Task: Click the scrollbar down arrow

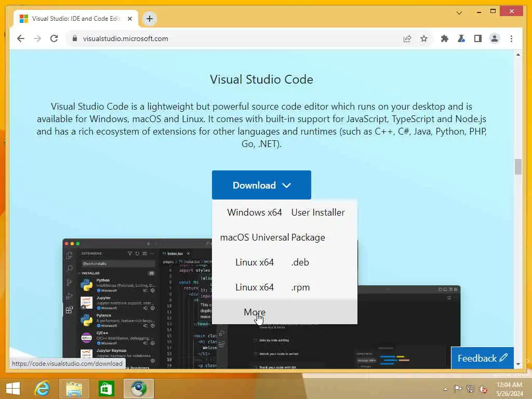Action: pyautogui.click(x=518, y=364)
